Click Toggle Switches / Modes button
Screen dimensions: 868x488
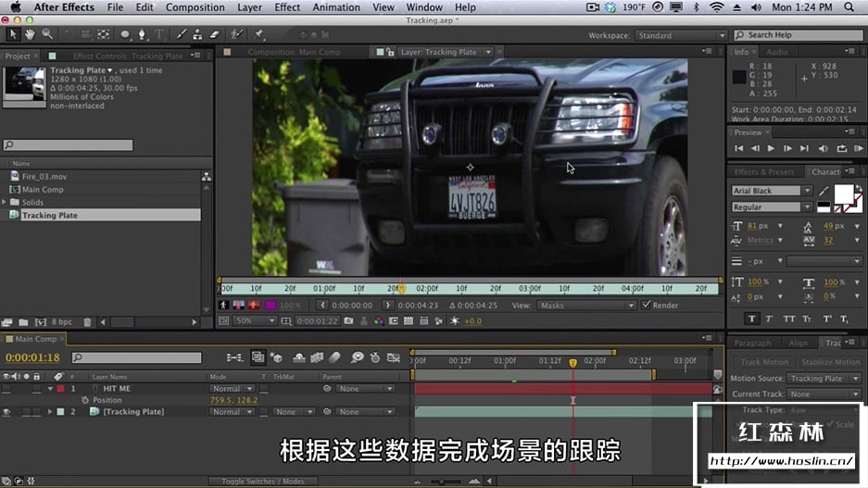[x=263, y=482]
